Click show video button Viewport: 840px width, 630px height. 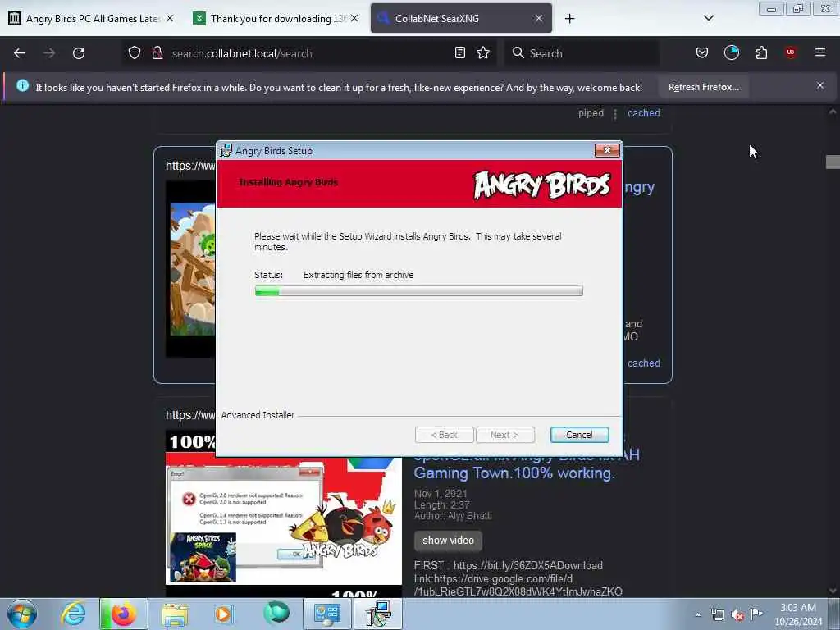pyautogui.click(x=448, y=541)
